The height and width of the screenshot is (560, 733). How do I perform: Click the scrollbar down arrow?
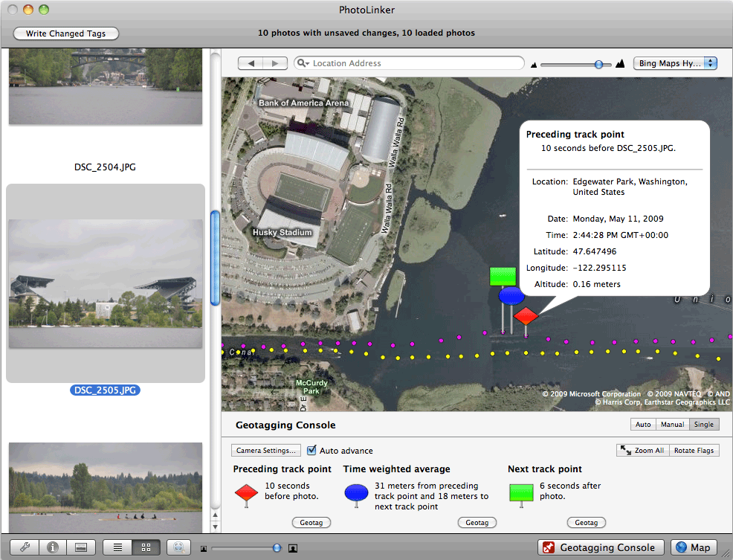click(x=215, y=527)
